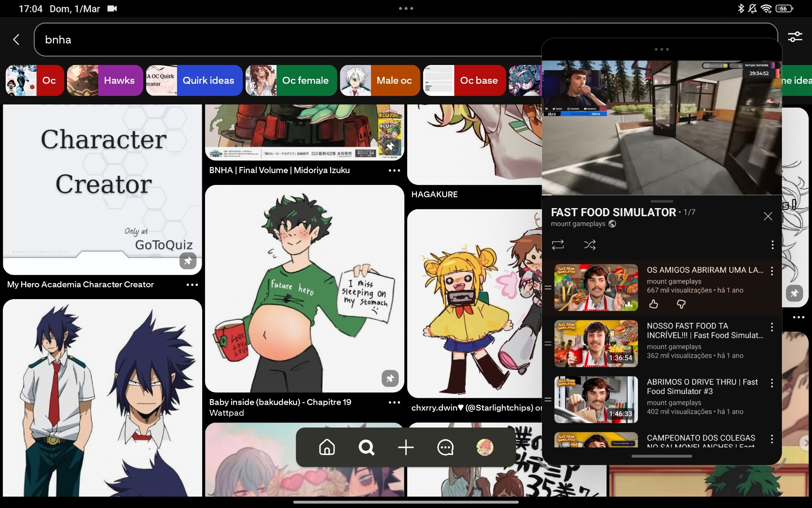The height and width of the screenshot is (508, 812).
Task: Like the OS AMIGOS ABRIRAM video
Action: click(653, 304)
